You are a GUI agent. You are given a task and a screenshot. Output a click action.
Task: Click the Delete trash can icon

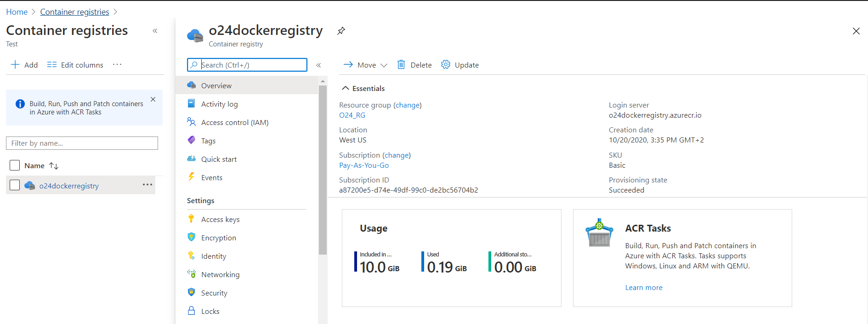click(401, 65)
